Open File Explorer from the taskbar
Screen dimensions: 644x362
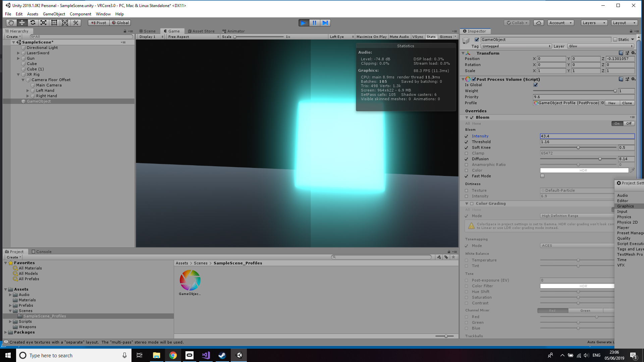click(156, 355)
